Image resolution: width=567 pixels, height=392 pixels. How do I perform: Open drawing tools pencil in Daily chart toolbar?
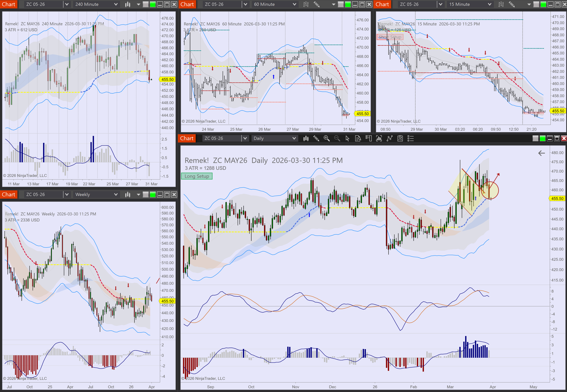click(316, 139)
